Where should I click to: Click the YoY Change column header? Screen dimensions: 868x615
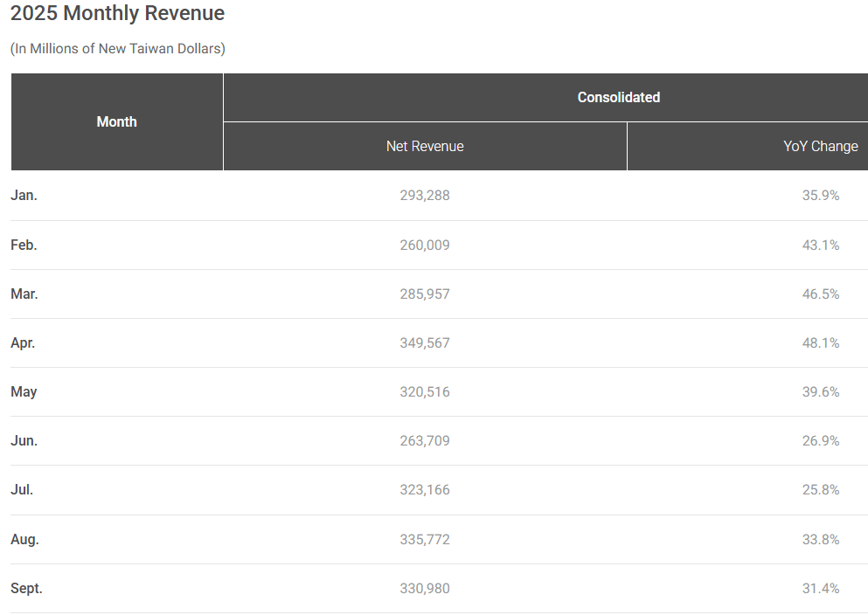820,146
